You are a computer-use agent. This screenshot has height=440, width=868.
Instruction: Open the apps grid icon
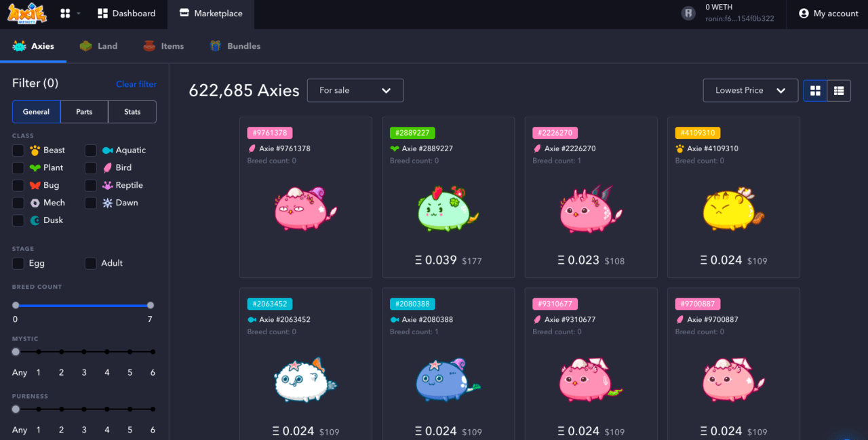(x=65, y=14)
